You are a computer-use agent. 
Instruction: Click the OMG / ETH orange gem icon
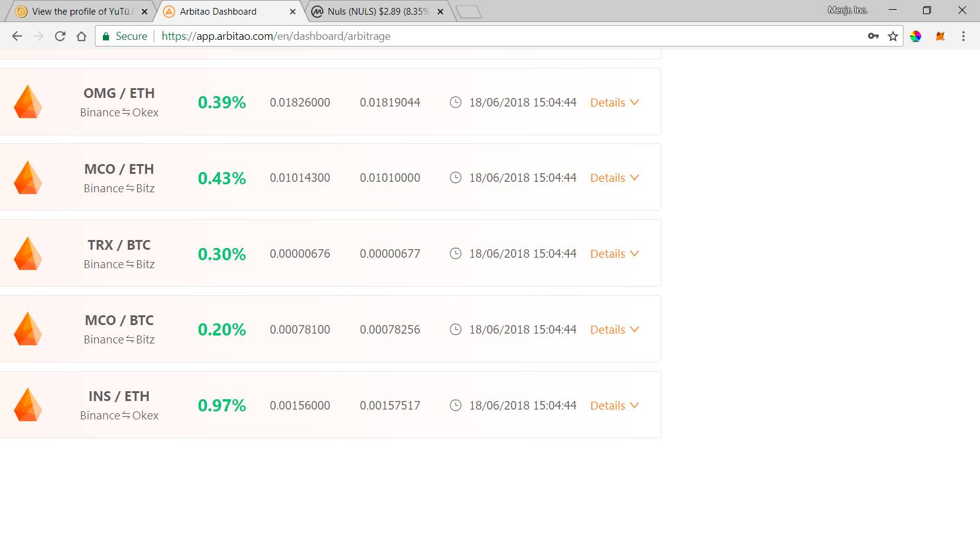click(28, 102)
